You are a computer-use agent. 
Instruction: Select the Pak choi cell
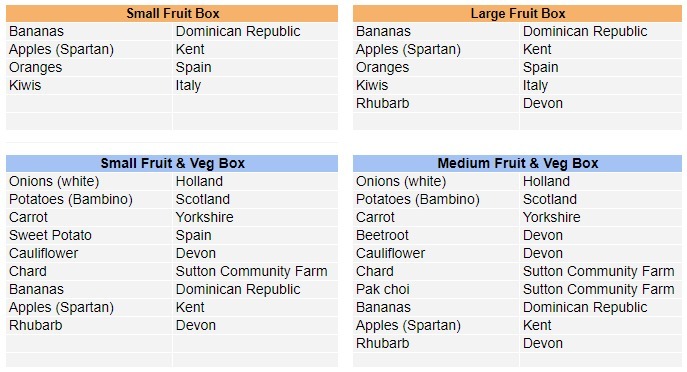click(x=436, y=289)
